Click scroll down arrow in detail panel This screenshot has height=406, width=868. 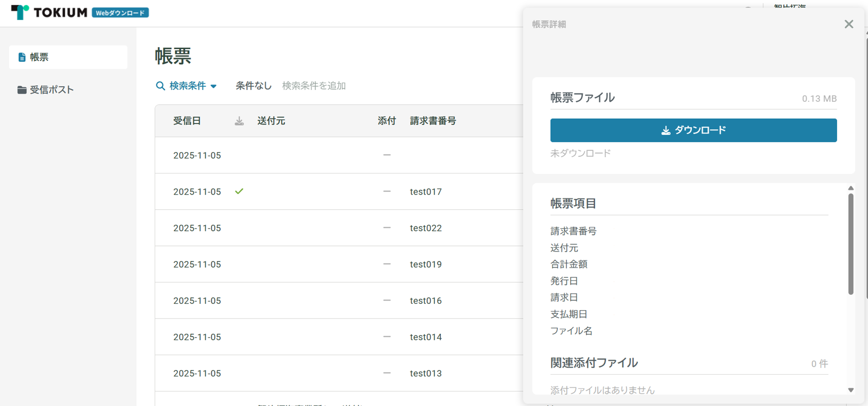(x=850, y=390)
